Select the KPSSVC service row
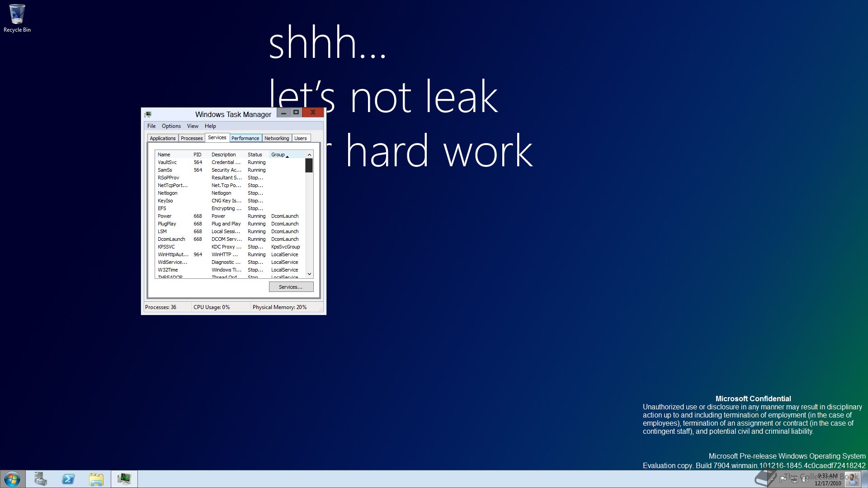This screenshot has width=868, height=488. click(230, 247)
